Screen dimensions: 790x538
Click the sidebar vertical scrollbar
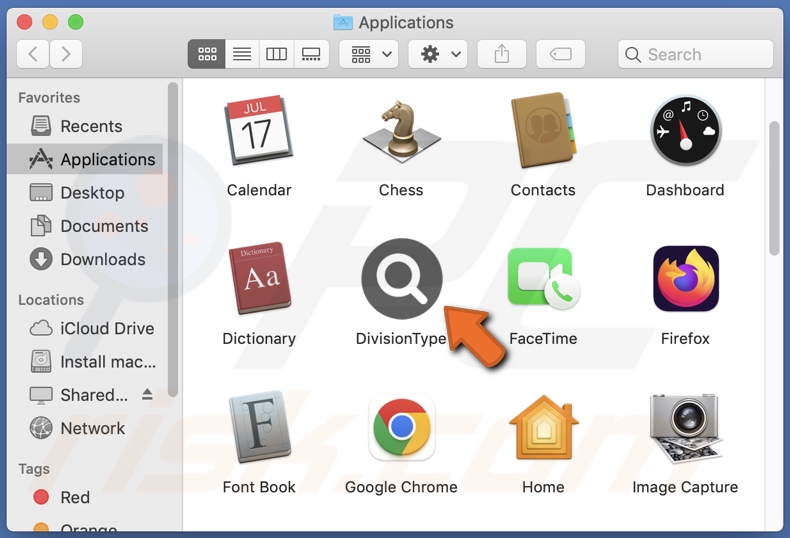click(173, 240)
